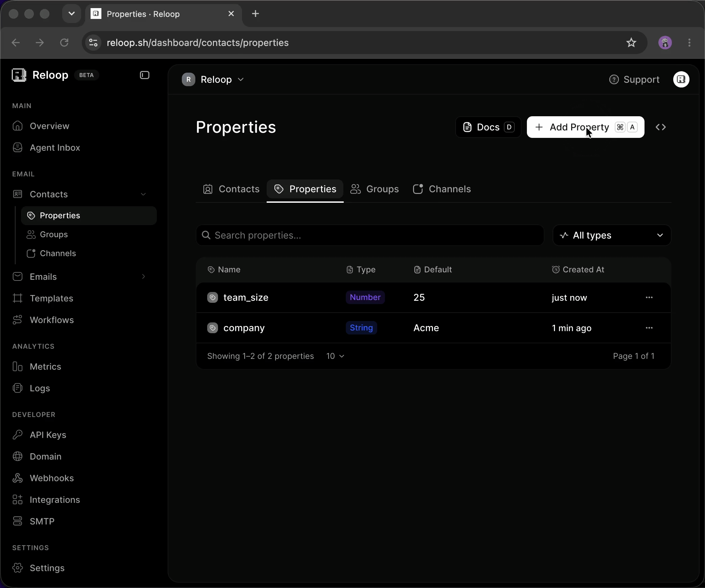Open Templates page

[51, 298]
